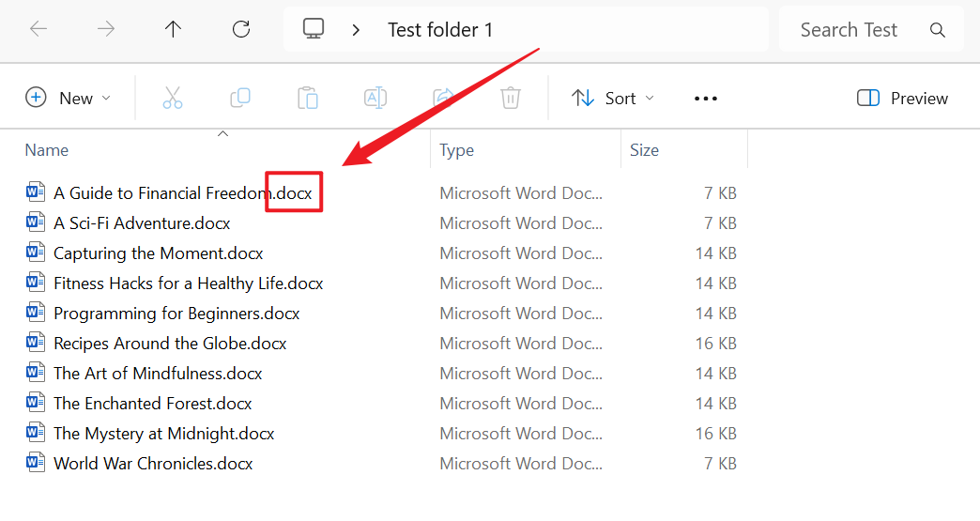Click the Copy icon in toolbar

click(240, 98)
